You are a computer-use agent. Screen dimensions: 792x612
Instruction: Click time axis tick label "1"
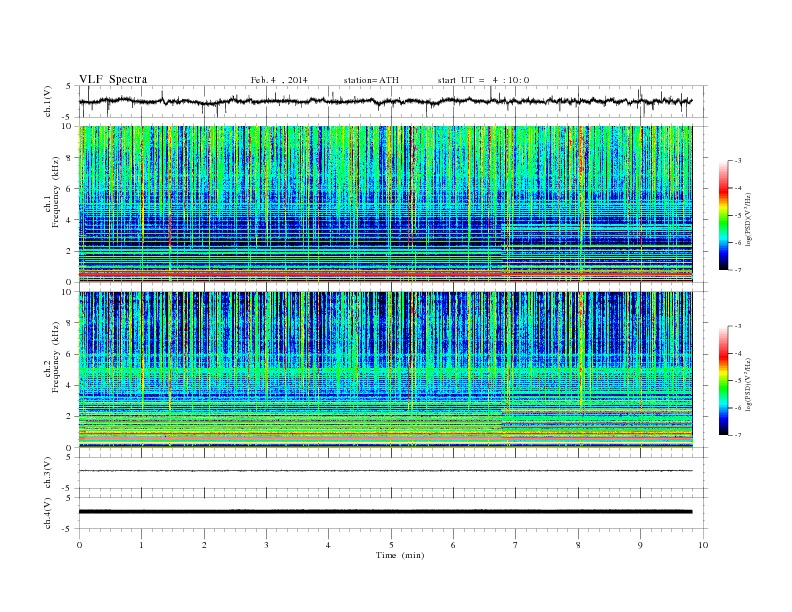141,545
